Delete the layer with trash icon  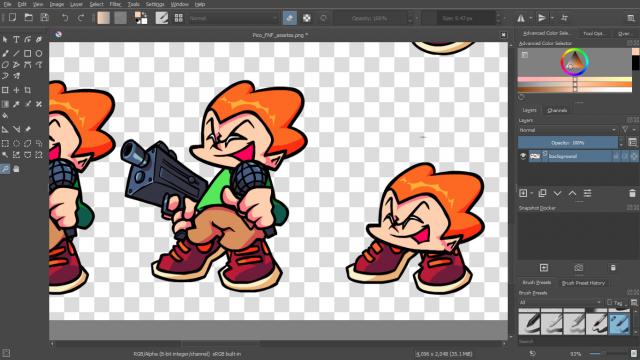coord(632,193)
